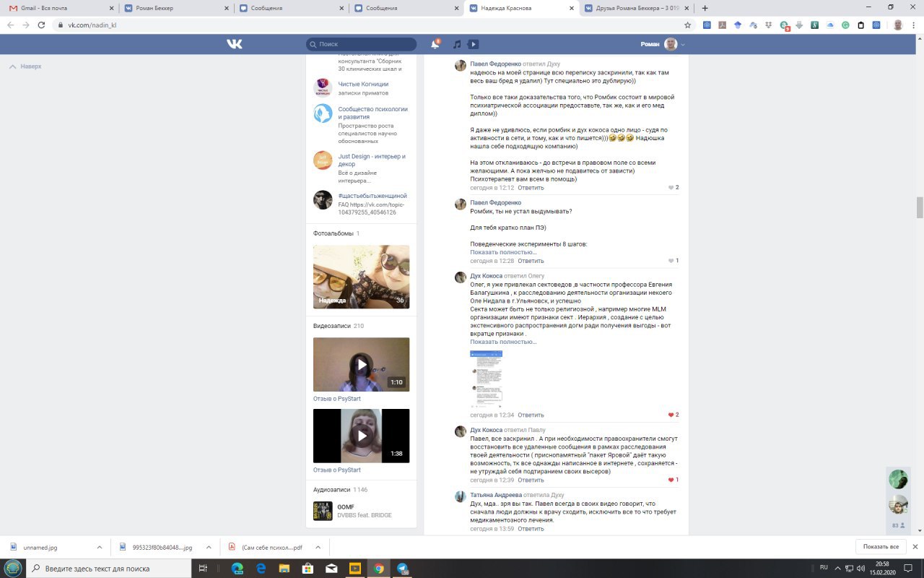Open the GOMF audio track cover
Viewport: 924px width, 578px height.
pyautogui.click(x=323, y=511)
